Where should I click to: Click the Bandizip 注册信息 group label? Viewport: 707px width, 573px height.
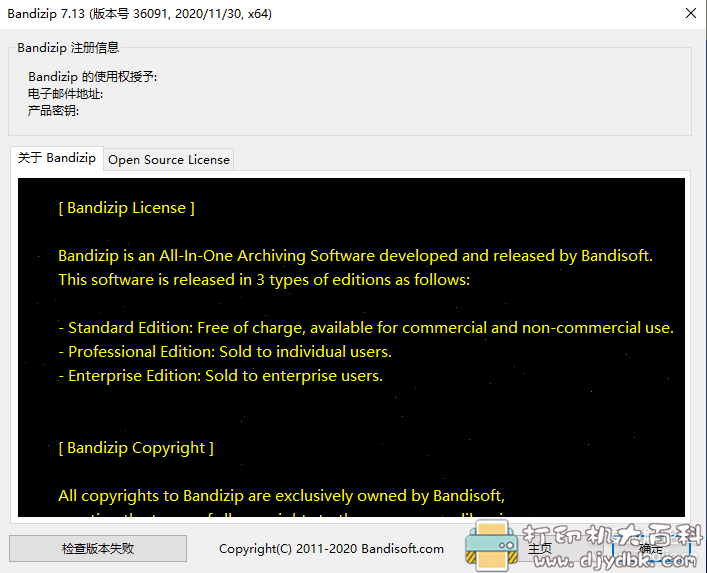(68, 47)
